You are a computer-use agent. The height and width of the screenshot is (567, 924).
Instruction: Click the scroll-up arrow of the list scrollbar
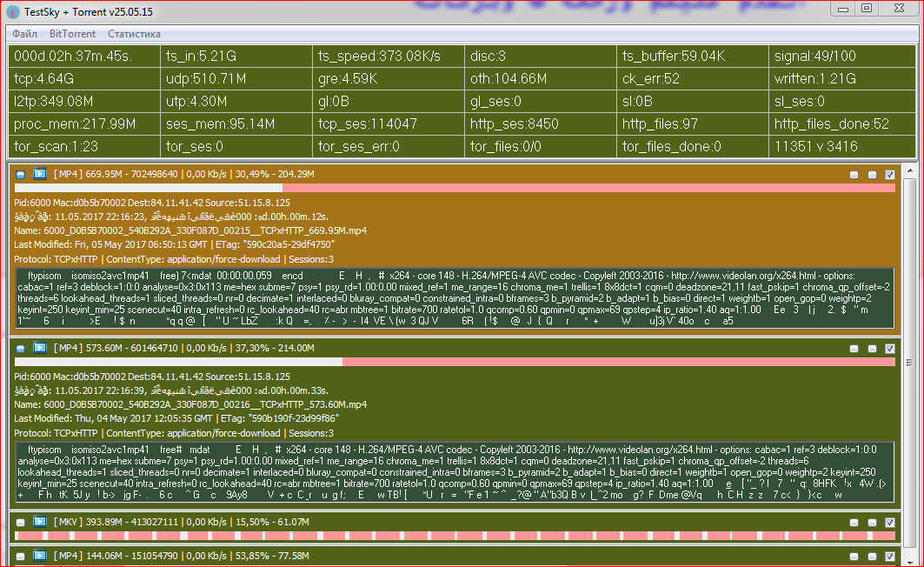(x=910, y=168)
